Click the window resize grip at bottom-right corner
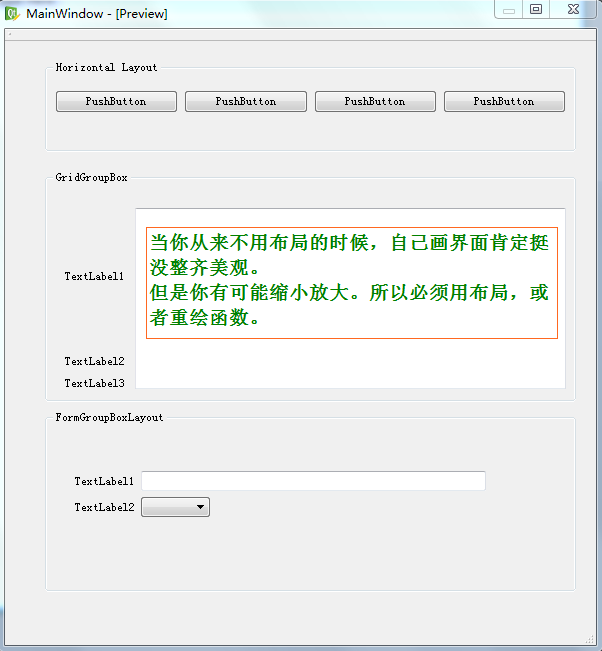The width and height of the screenshot is (602, 651). 590,639
